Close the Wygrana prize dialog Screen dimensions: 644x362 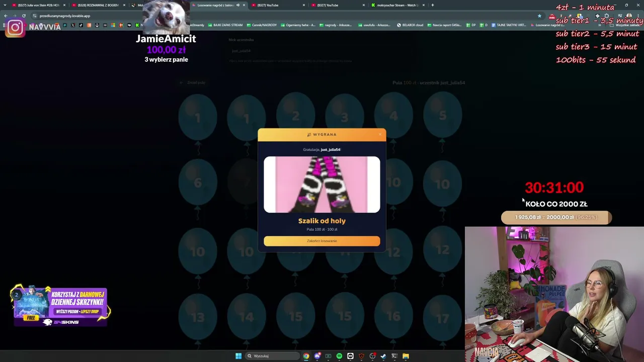pos(380,134)
